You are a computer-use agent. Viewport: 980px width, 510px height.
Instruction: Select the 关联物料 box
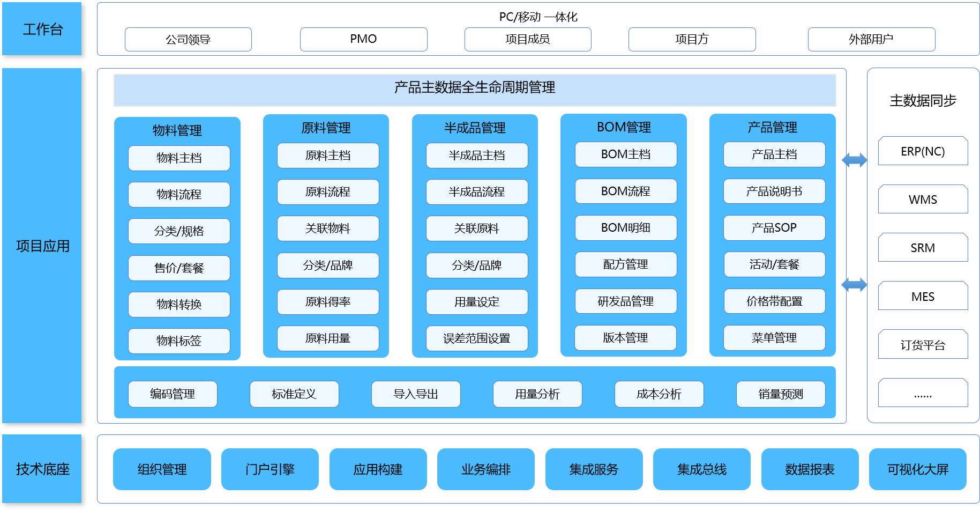tap(328, 228)
